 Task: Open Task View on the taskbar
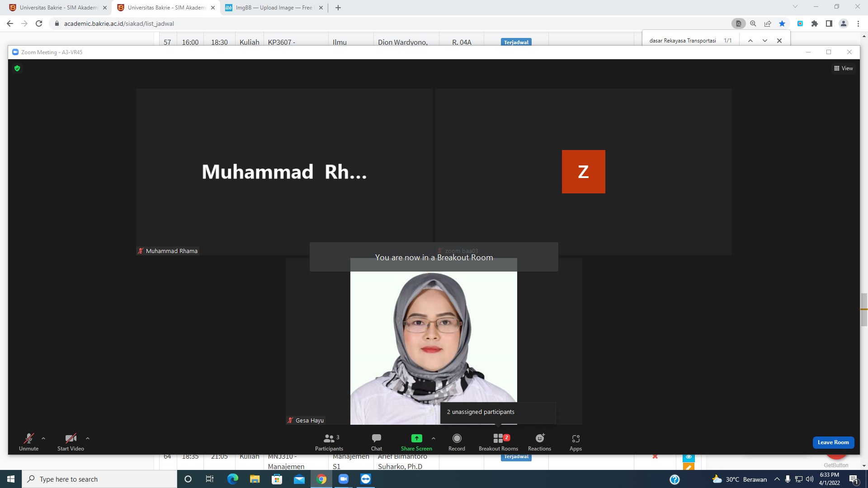pos(210,479)
